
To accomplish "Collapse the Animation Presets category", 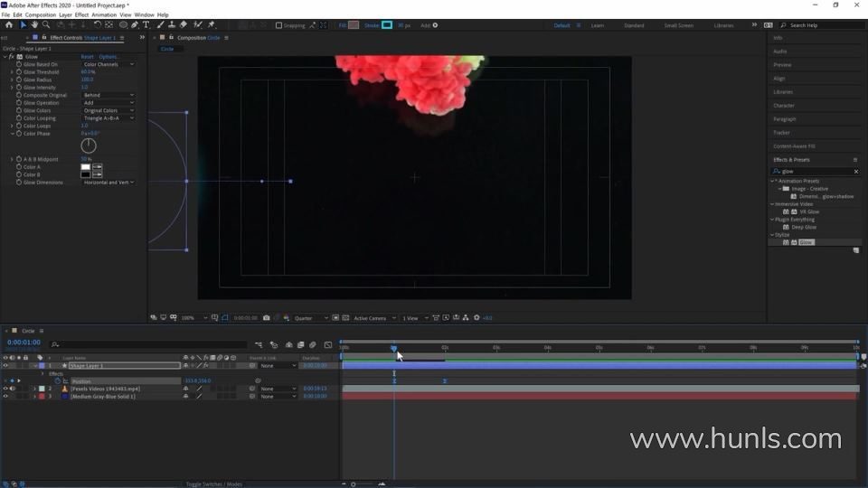I will [773, 181].
